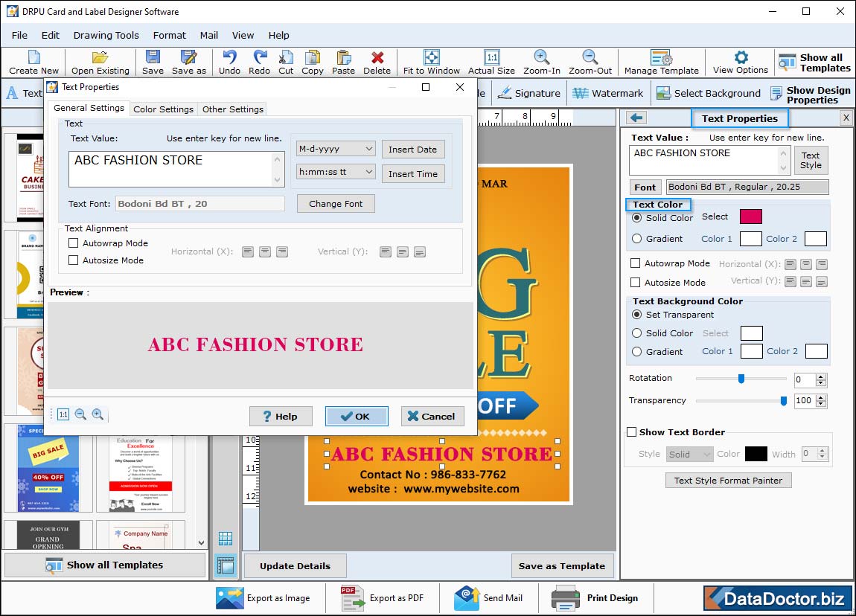Export as Image from bottom bar
The width and height of the screenshot is (856, 616).
point(263,598)
